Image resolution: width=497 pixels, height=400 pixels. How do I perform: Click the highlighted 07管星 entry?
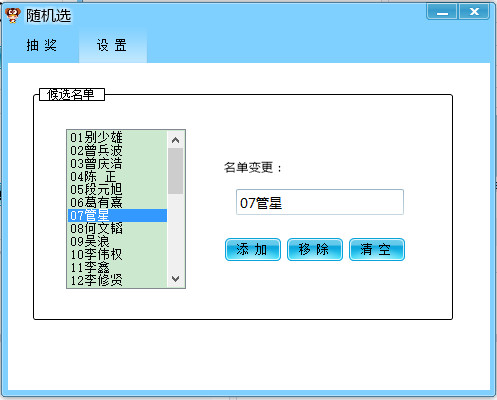pos(117,215)
